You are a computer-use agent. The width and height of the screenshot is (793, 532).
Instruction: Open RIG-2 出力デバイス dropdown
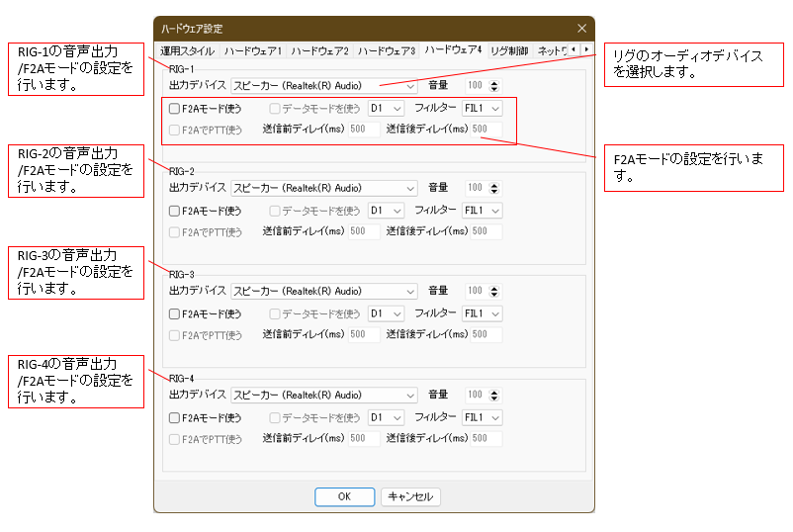323,188
